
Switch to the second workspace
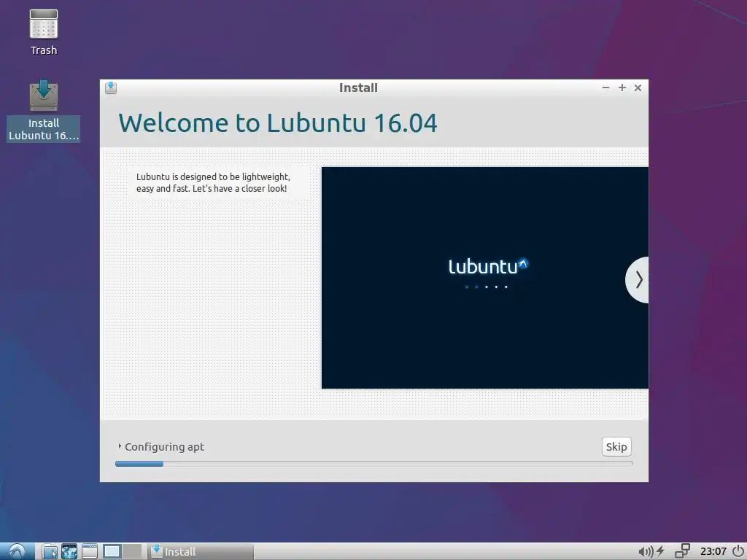[x=132, y=551]
